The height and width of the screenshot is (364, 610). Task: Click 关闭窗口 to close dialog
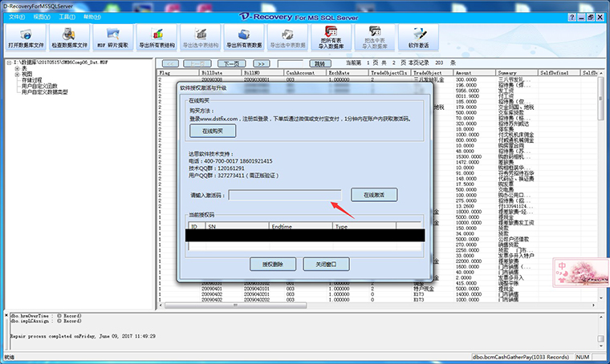pos(326,264)
